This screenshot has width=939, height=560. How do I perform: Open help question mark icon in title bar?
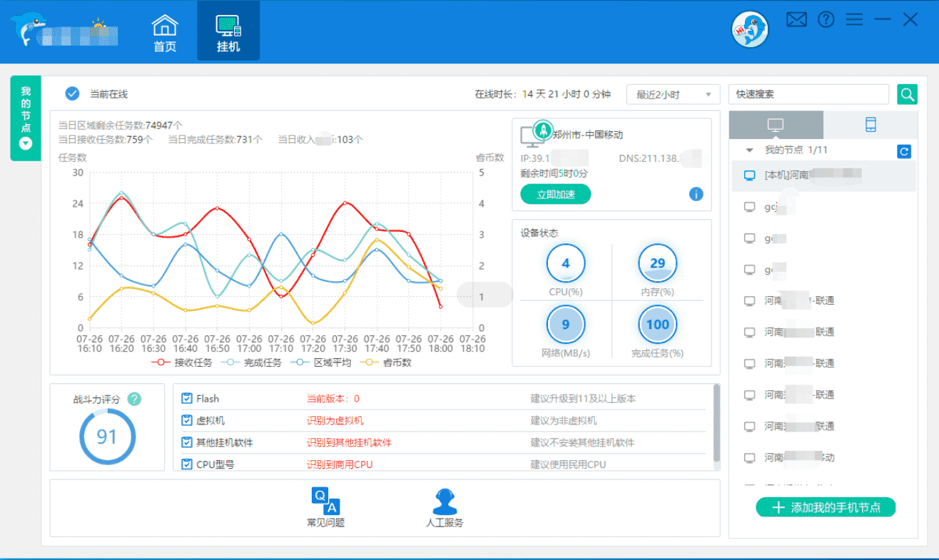click(x=826, y=20)
